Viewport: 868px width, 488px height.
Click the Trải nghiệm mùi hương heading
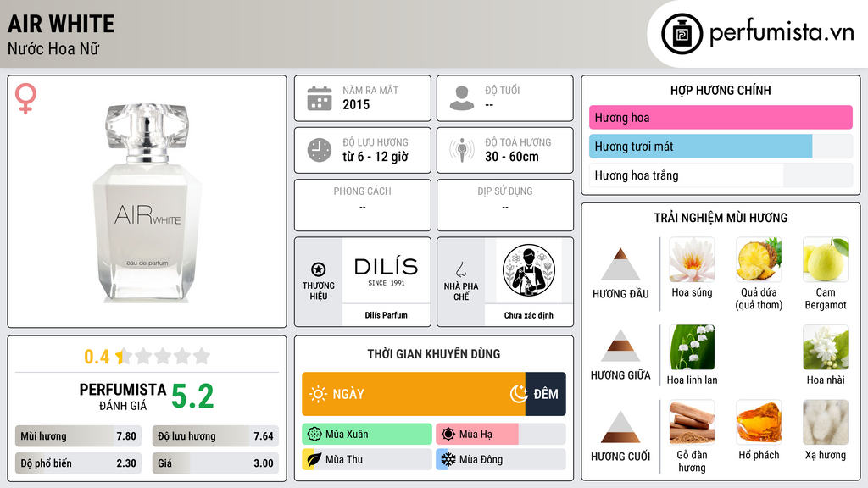coord(721,218)
